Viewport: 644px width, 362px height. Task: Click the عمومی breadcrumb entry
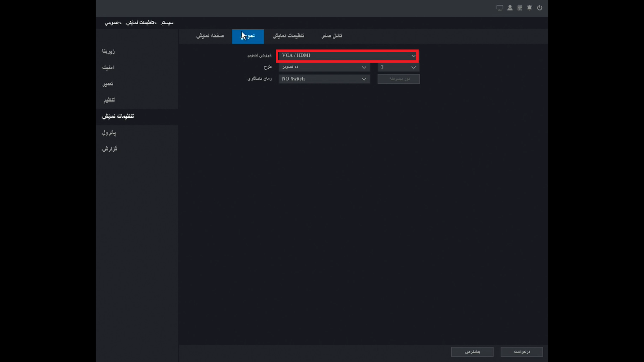[113, 23]
